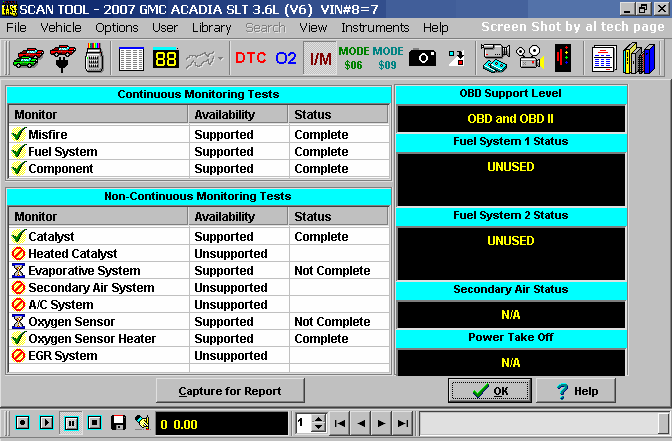Click the camera screenshot icon
Viewport: 672px width, 441px height.
[422, 58]
